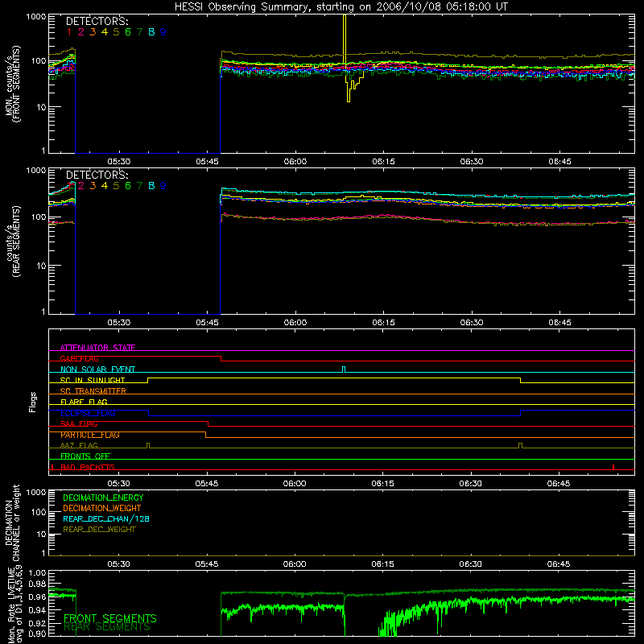Click the REAR_DEC_WEIGHT legend entry

click(x=99, y=530)
